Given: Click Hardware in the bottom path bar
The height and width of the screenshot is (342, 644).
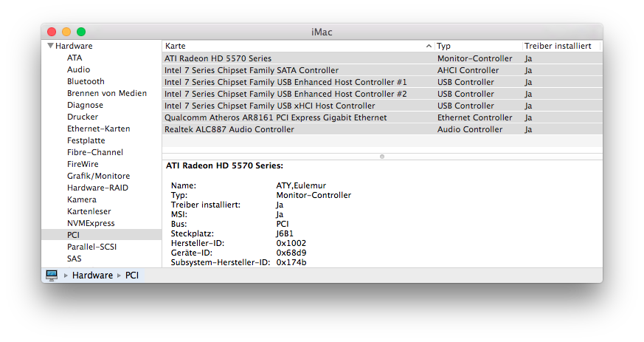Looking at the screenshot, I should (92, 276).
